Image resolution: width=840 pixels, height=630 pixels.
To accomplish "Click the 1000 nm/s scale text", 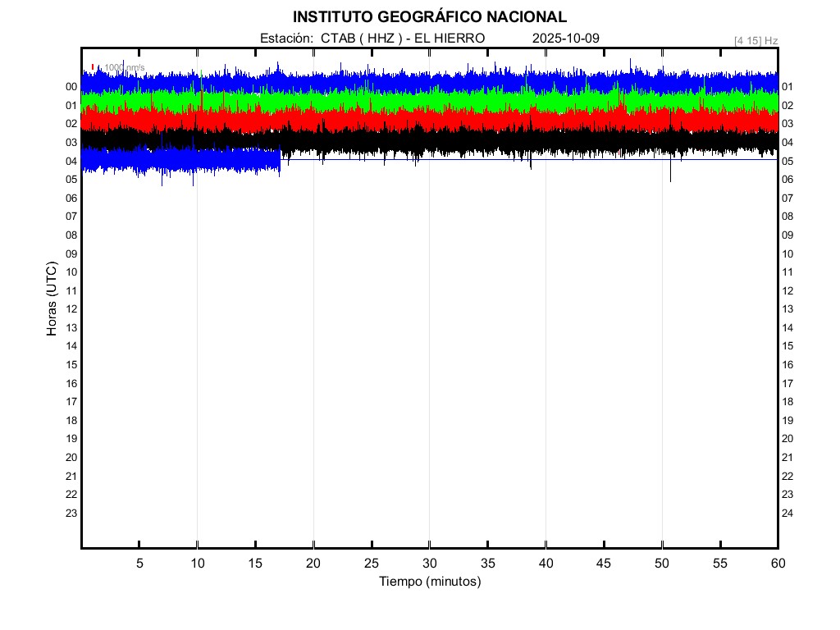I will pyautogui.click(x=123, y=67).
